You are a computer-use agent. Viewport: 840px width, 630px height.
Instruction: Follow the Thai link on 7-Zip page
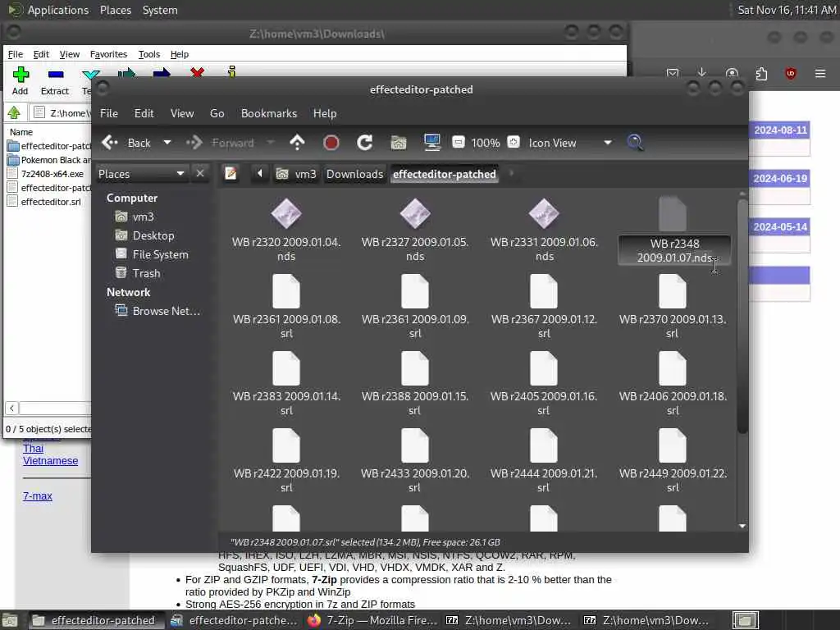coord(33,449)
